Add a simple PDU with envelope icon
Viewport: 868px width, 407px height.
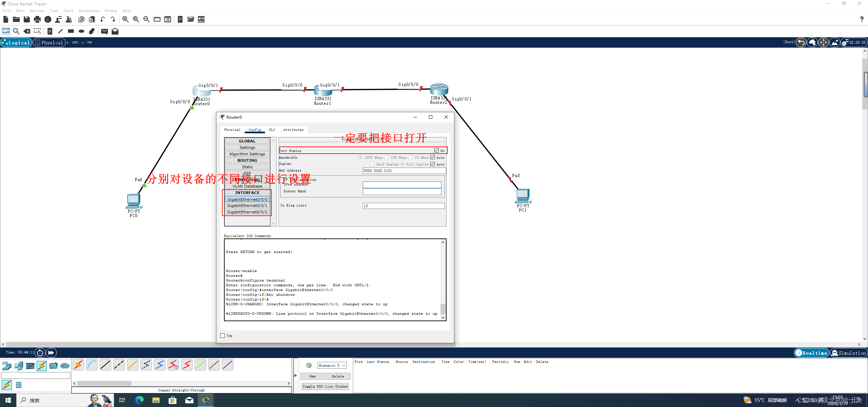(105, 31)
